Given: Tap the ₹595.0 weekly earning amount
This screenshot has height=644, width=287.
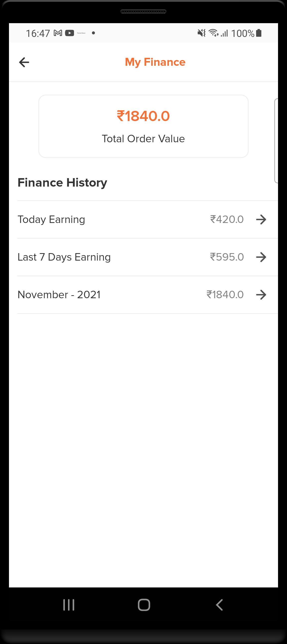Looking at the screenshot, I should pyautogui.click(x=227, y=257).
